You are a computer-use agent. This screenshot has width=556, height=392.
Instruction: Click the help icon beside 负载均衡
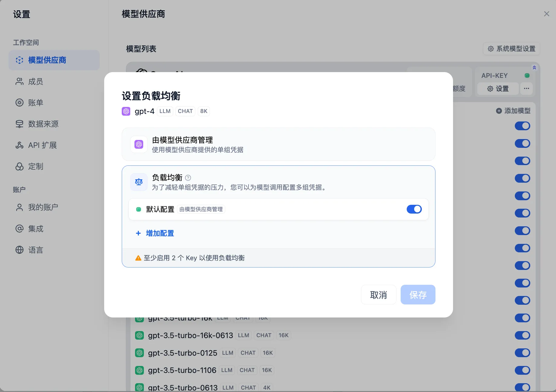(x=188, y=178)
